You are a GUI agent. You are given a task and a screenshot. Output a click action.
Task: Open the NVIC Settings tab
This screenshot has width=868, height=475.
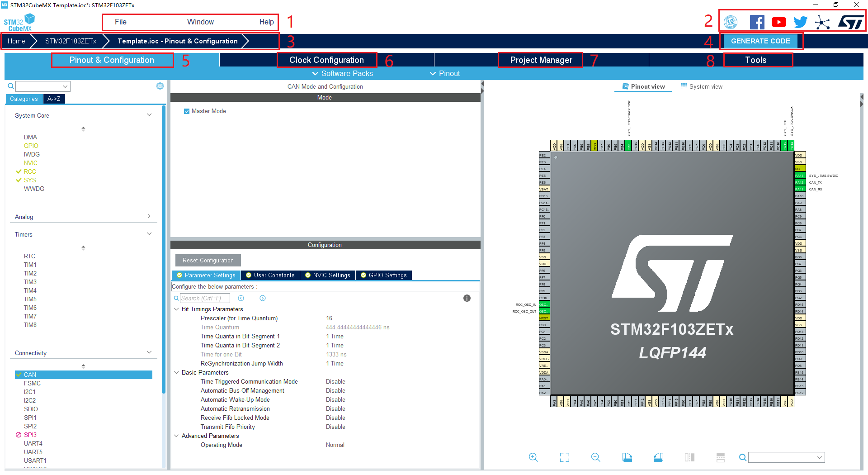(x=328, y=275)
